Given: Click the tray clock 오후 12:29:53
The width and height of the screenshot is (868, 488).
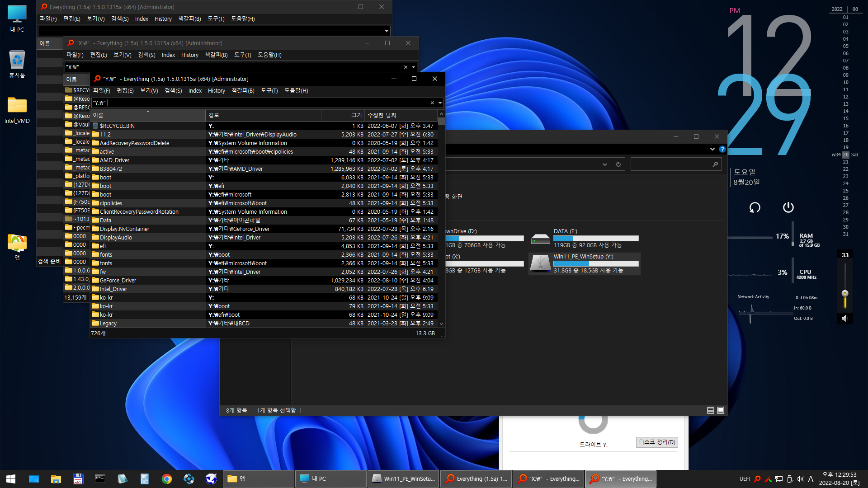Looking at the screenshot, I should (839, 474).
